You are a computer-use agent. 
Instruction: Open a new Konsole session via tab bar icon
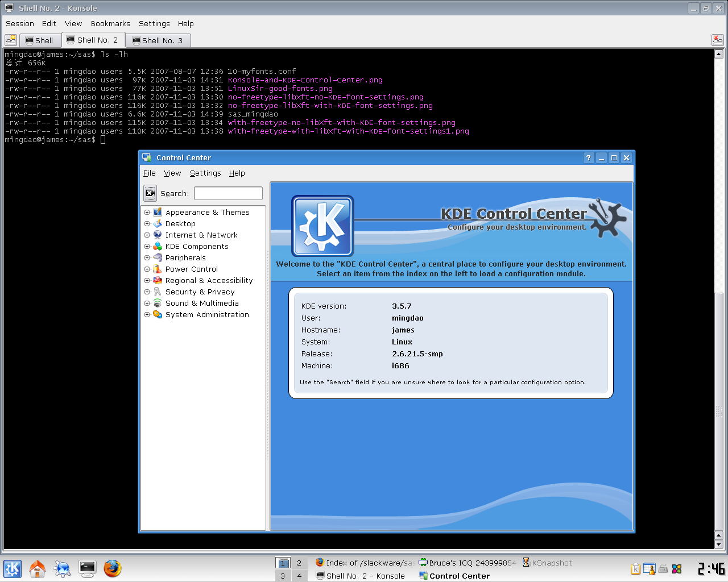click(x=11, y=40)
